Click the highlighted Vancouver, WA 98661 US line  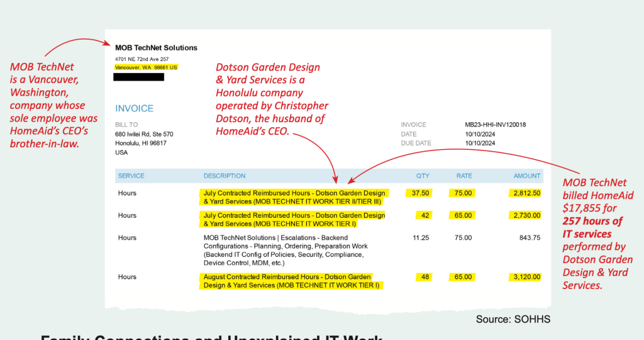pos(146,67)
